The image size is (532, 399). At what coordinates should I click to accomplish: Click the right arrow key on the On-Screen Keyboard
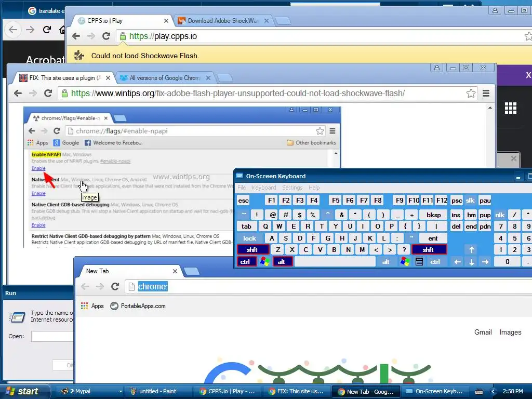click(x=486, y=262)
